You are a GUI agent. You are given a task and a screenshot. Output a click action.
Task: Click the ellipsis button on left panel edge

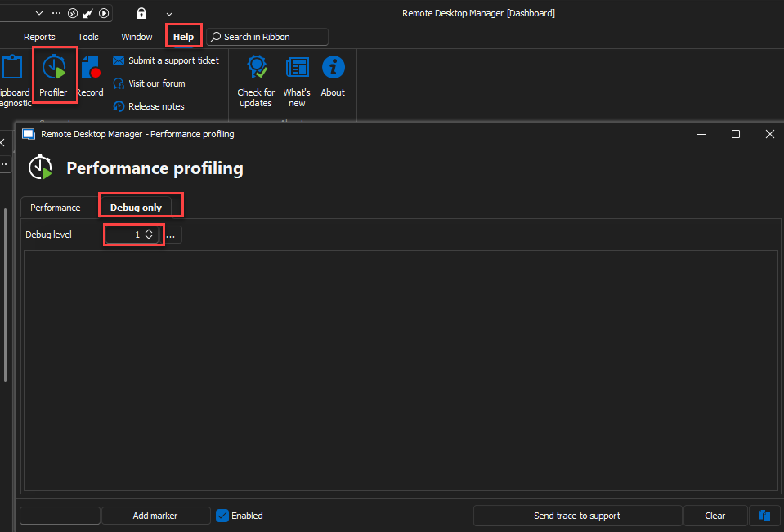coord(5,164)
